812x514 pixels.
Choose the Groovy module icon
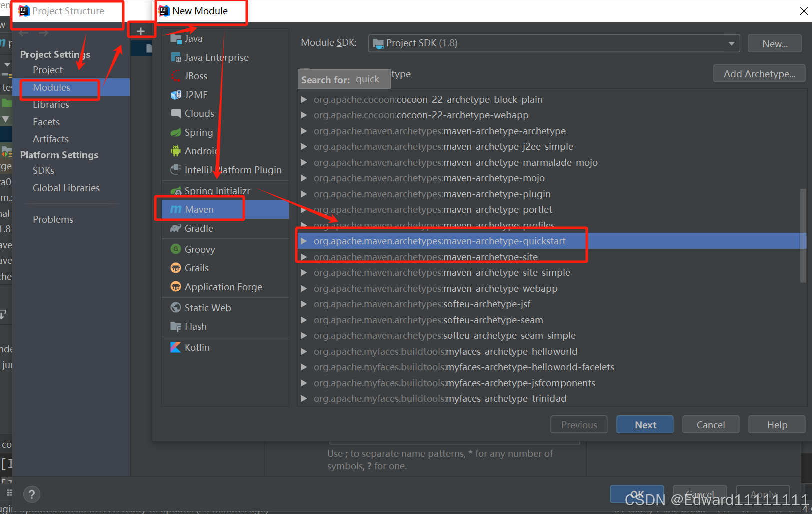tap(176, 249)
